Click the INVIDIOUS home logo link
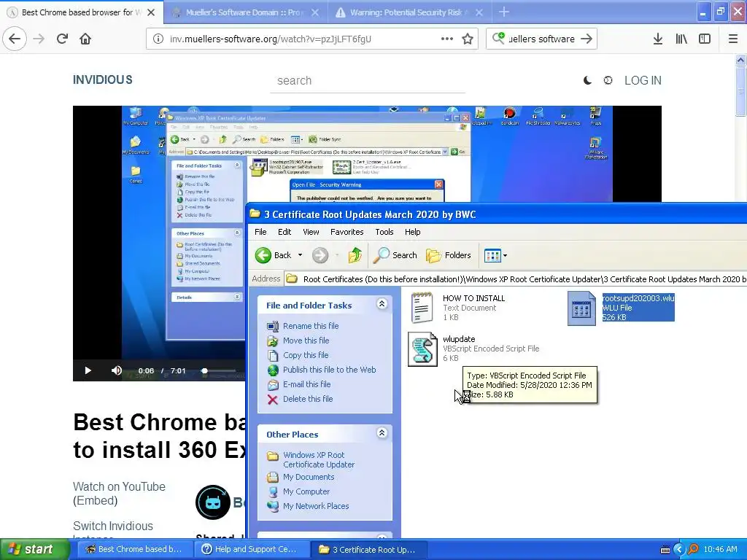This screenshot has width=747, height=560. pyautogui.click(x=102, y=79)
